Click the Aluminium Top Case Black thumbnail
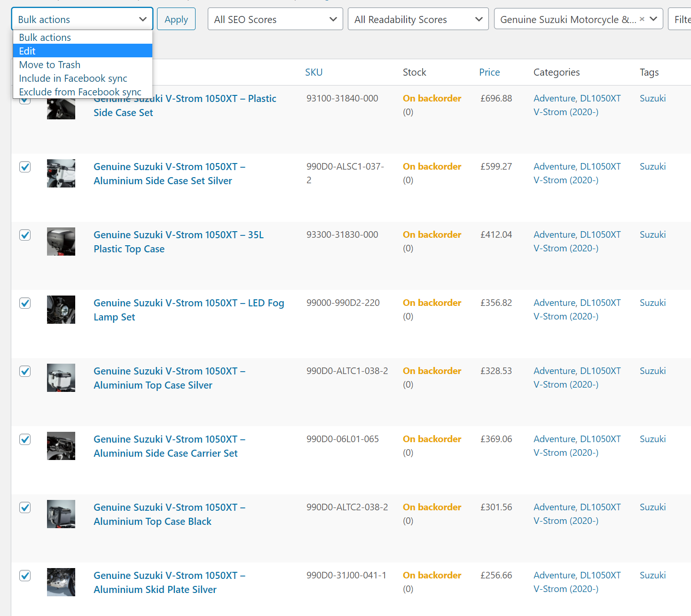 (61, 514)
